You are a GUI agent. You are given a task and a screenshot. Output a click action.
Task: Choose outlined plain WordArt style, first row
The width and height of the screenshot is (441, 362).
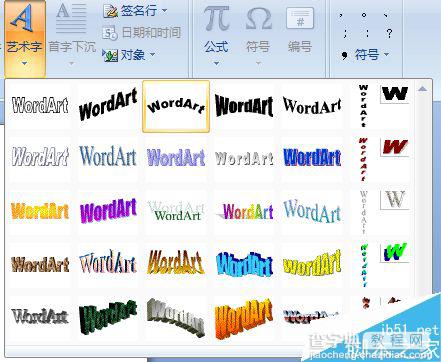40,106
